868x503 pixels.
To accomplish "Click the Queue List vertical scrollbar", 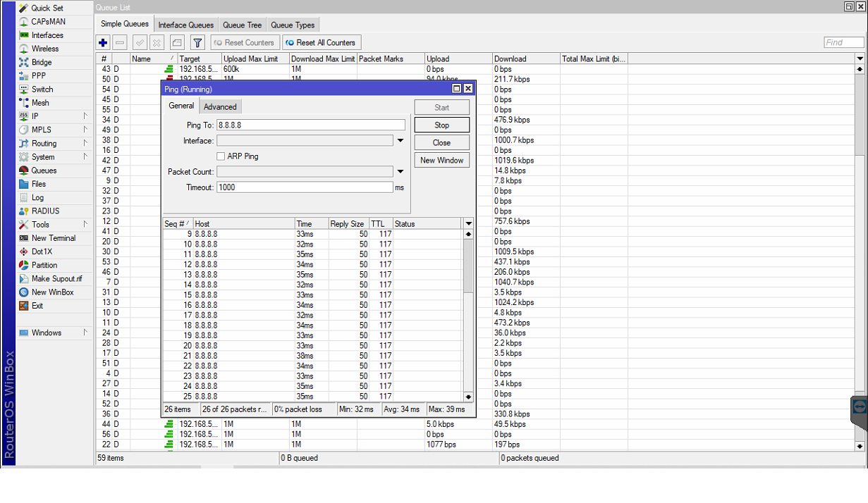I will tap(860, 257).
